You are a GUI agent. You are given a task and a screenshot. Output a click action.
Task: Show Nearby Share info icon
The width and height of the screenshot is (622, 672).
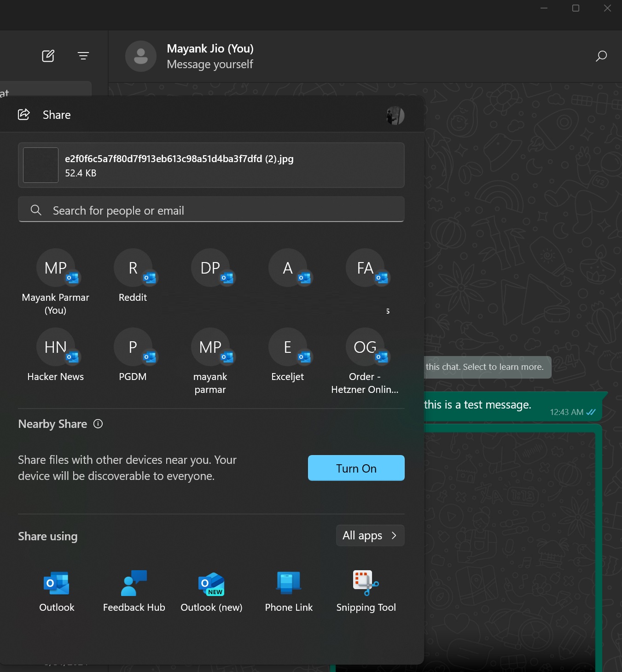point(98,424)
